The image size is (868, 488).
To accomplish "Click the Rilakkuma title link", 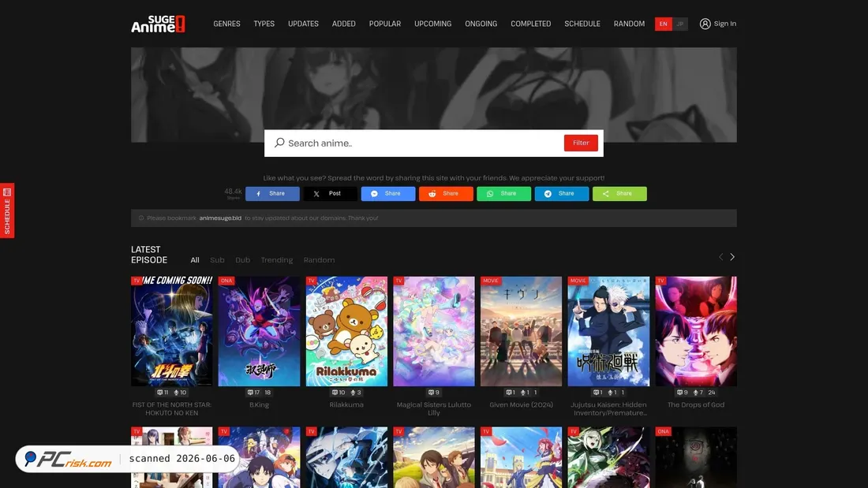I will click(x=346, y=405).
